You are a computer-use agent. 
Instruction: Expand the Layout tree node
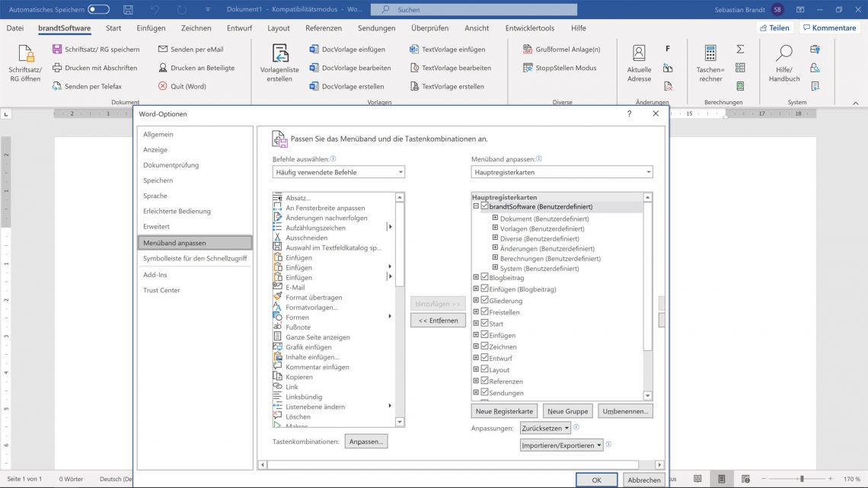point(476,369)
